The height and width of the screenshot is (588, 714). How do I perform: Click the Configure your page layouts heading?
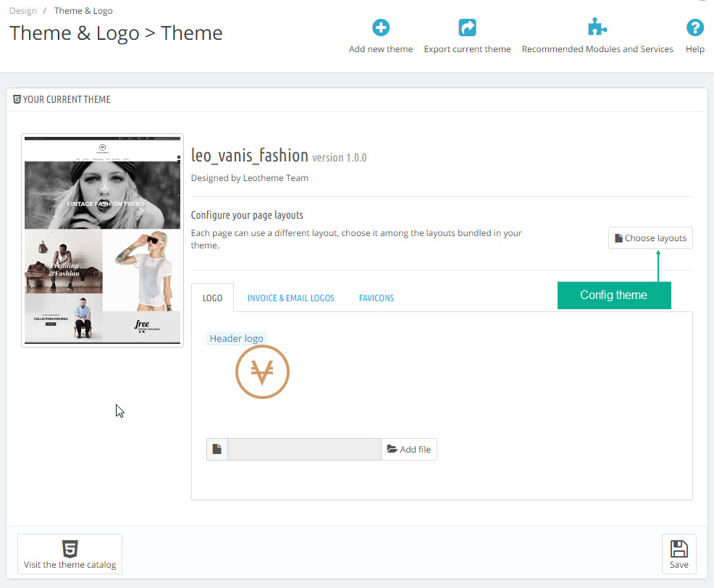(x=247, y=215)
